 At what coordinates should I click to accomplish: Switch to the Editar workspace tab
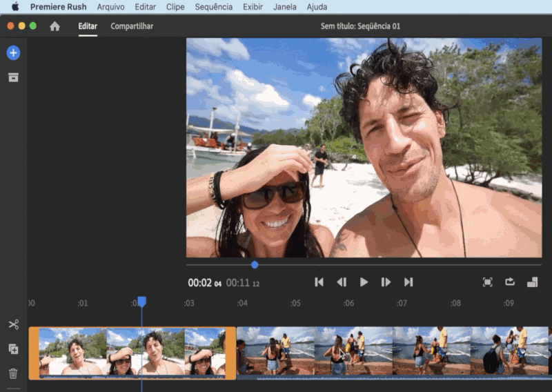click(88, 26)
